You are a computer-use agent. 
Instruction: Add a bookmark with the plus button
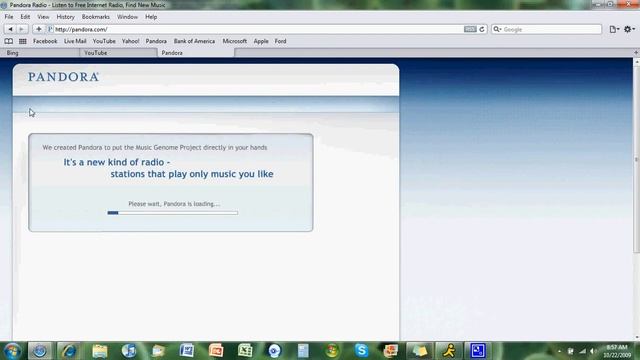(x=38, y=29)
